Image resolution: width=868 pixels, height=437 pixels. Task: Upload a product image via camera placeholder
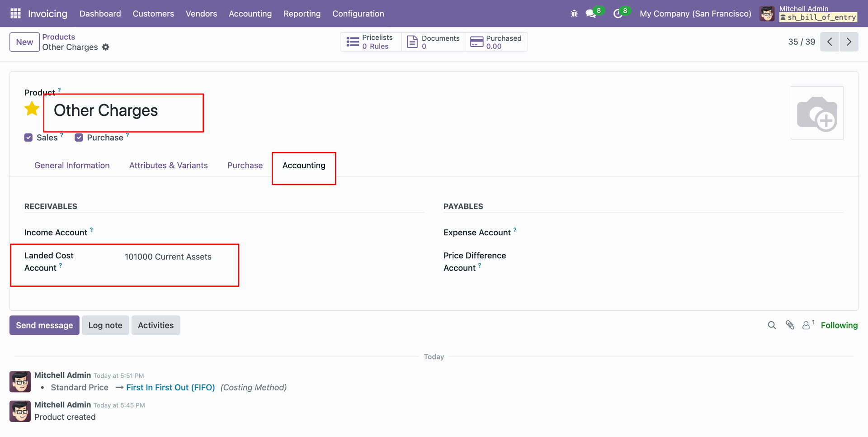[x=817, y=113]
